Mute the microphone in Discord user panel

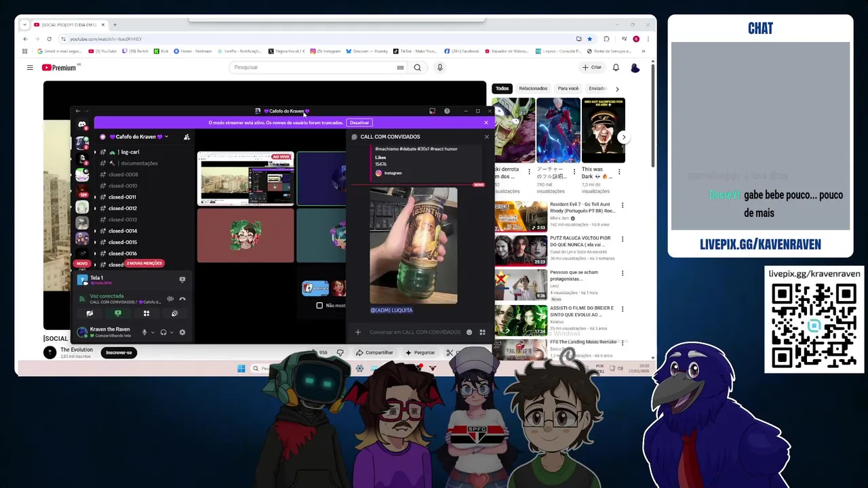pyautogui.click(x=144, y=332)
